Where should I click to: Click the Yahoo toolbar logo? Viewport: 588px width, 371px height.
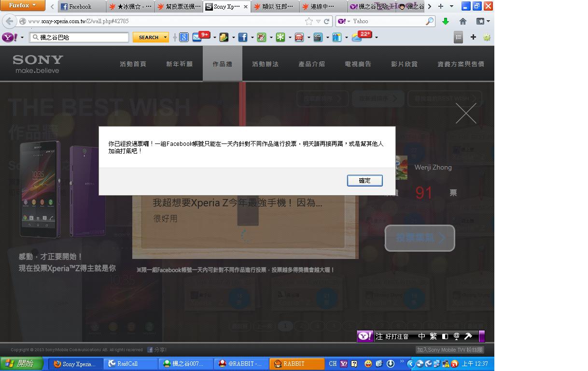tap(10, 37)
